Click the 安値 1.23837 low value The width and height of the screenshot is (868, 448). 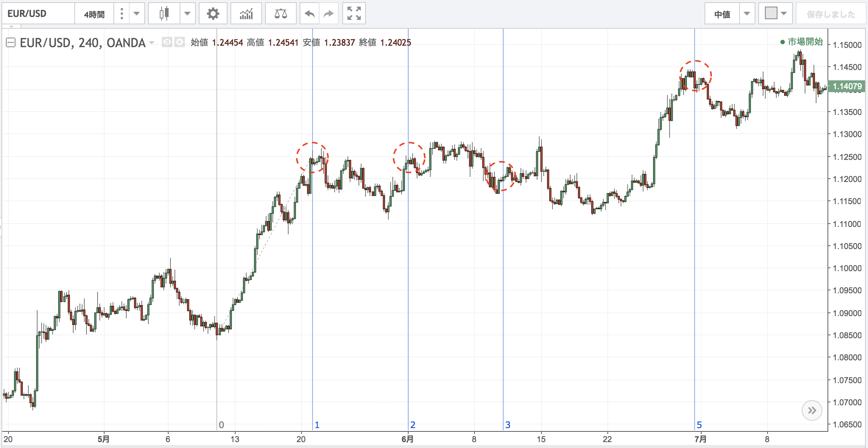coord(329,43)
